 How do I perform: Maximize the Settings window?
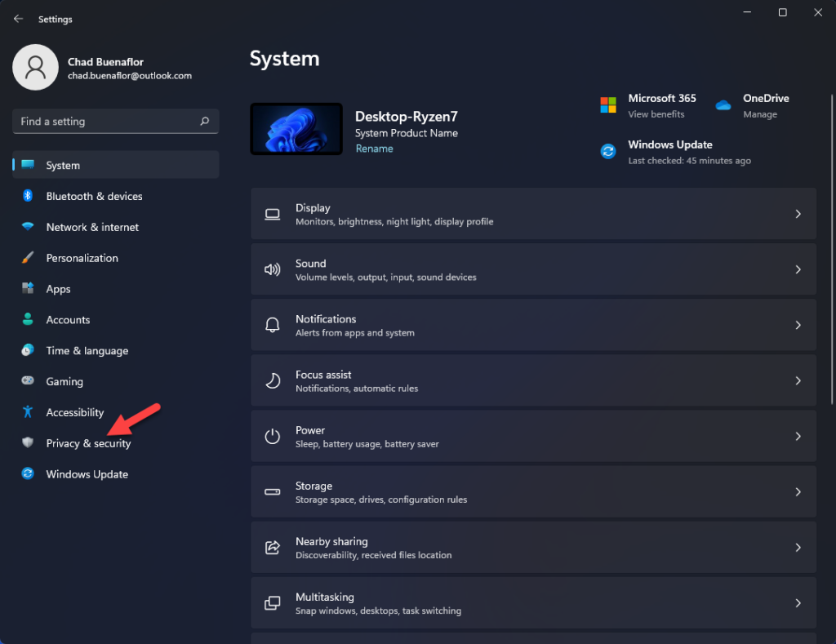tap(782, 12)
